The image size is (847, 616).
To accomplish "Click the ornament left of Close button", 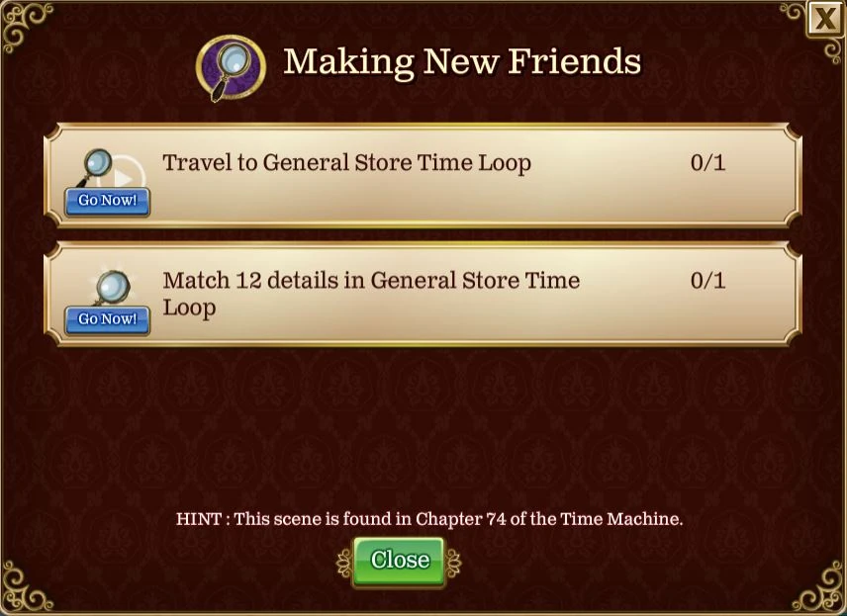I will click(x=344, y=563).
